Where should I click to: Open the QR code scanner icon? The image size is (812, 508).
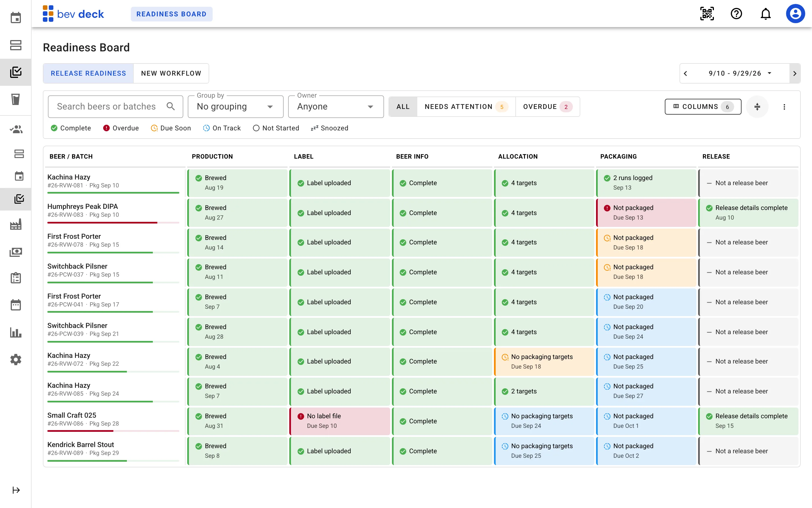(x=707, y=14)
